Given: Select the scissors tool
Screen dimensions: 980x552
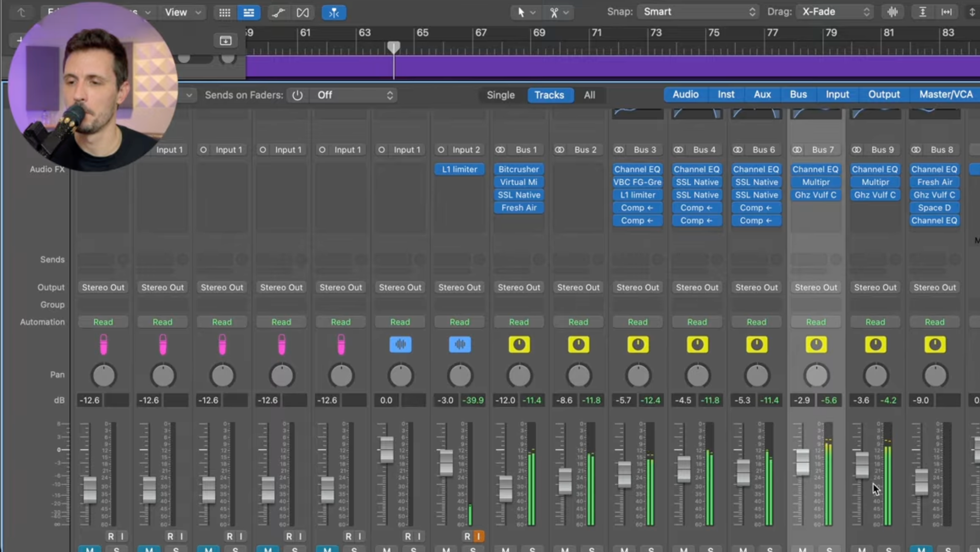Looking at the screenshot, I should click(x=554, y=13).
